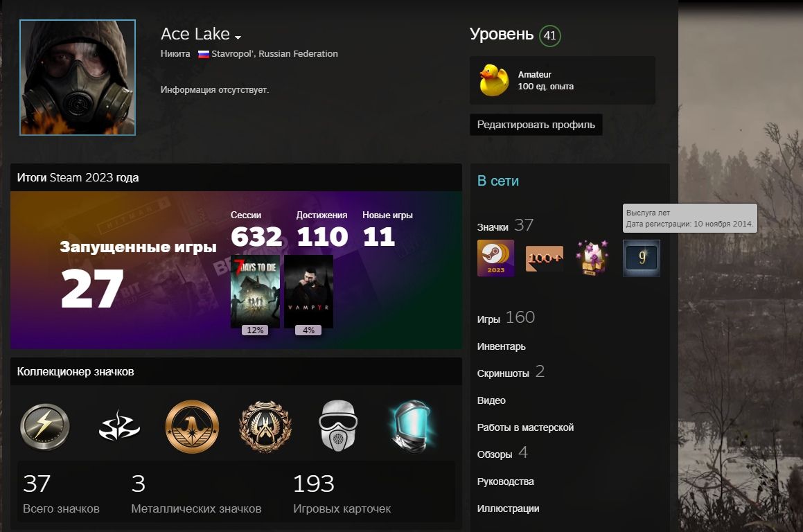The image size is (803, 532).
Task: Click the white Hitman-style emblem badge
Action: tap(118, 427)
